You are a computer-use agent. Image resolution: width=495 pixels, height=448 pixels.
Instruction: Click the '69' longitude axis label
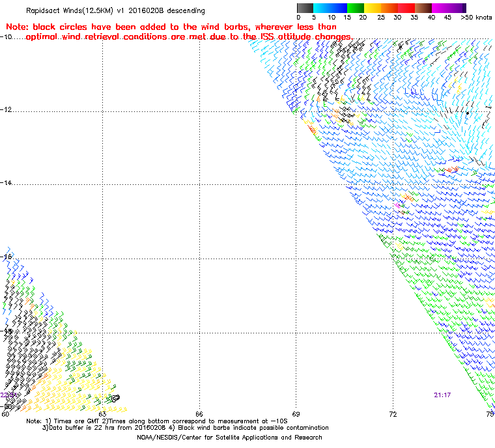point(296,414)
